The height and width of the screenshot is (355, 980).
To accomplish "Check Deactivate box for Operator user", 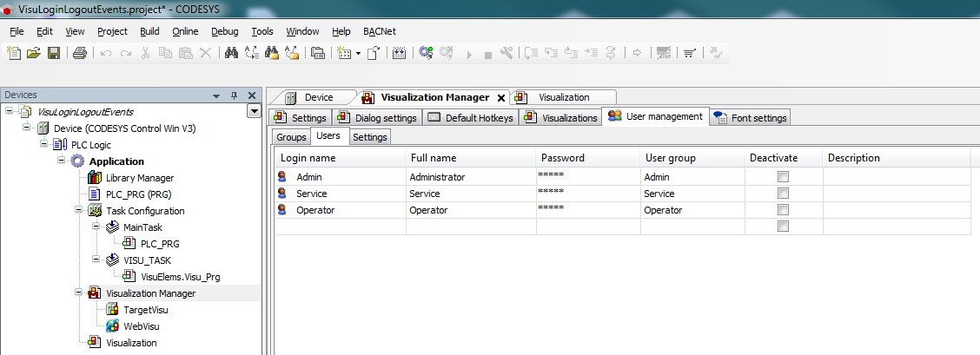I will [x=783, y=210].
